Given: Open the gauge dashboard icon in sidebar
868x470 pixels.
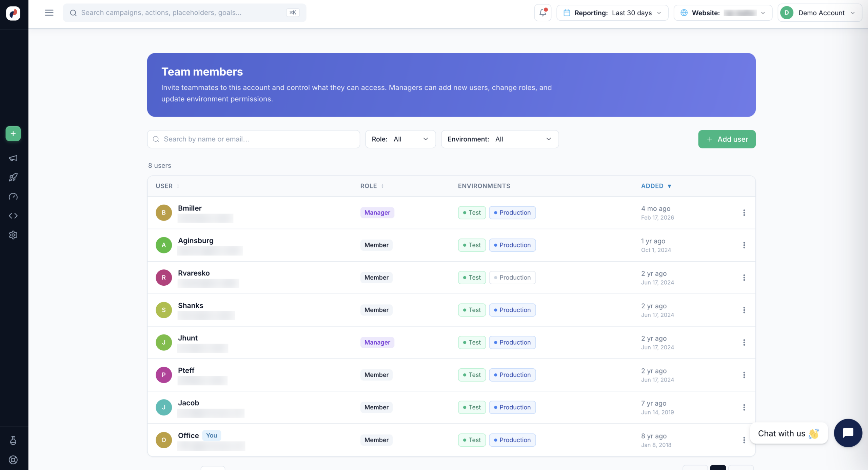Looking at the screenshot, I should click(13, 197).
